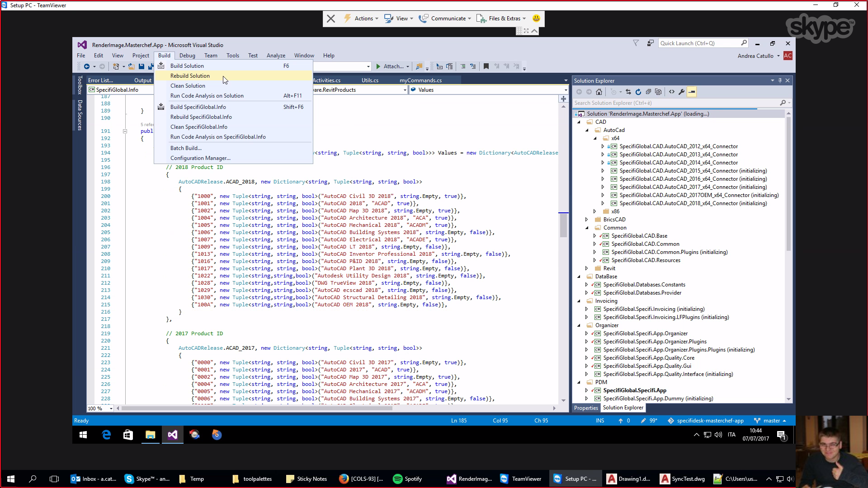868x488 pixels.
Task: Open the TeamViewer View dropdown
Action: (x=398, y=19)
